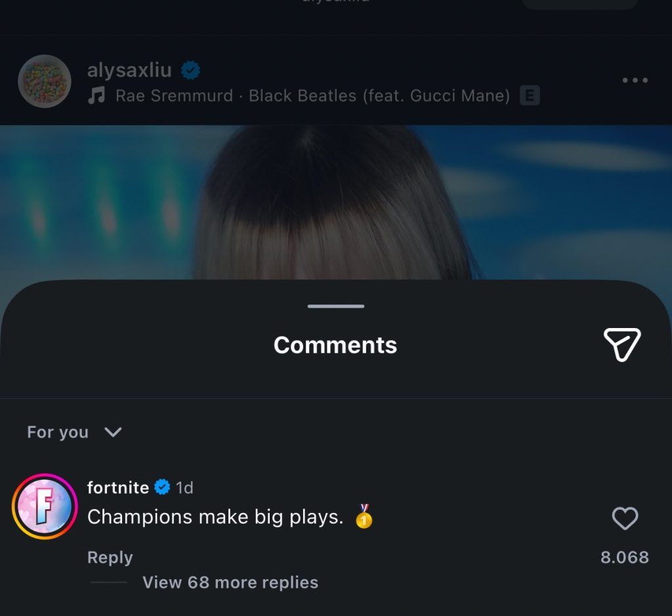
Task: Tap the paper plane share icon
Action: (x=621, y=345)
